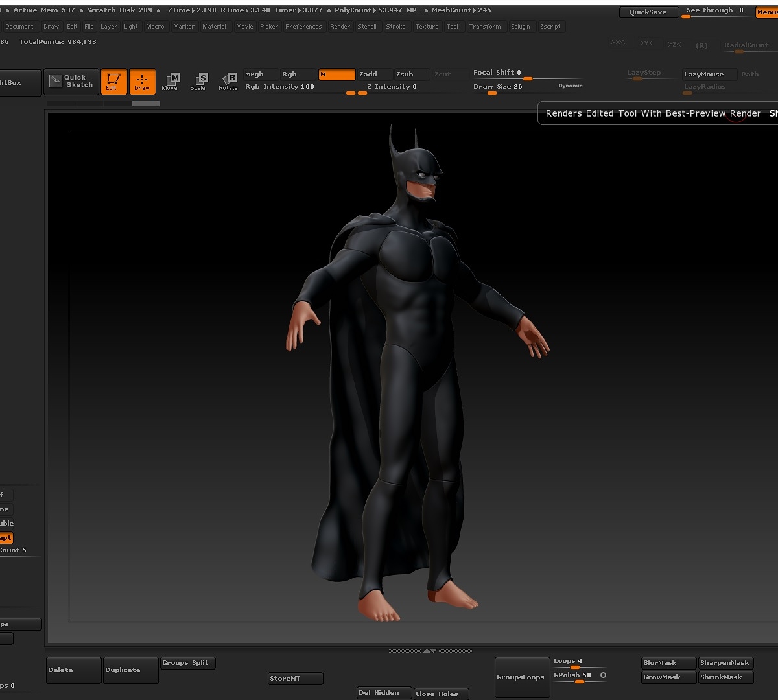This screenshot has width=778, height=700.
Task: Open the Stencil menu
Action: coord(368,27)
